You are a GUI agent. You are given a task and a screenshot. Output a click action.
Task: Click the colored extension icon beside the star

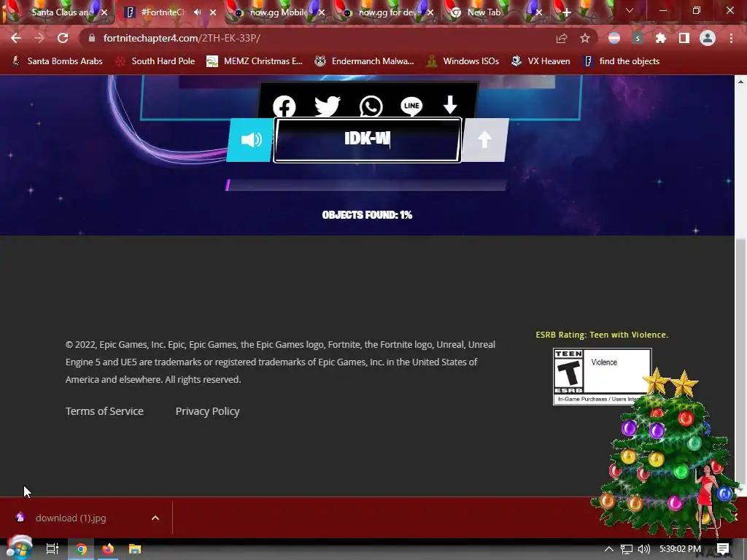click(x=614, y=38)
